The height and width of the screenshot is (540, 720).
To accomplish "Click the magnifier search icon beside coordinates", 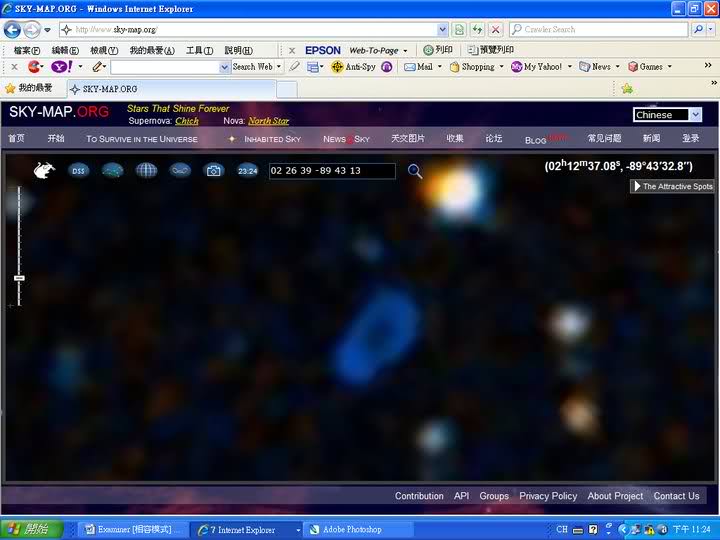I will (x=415, y=171).
